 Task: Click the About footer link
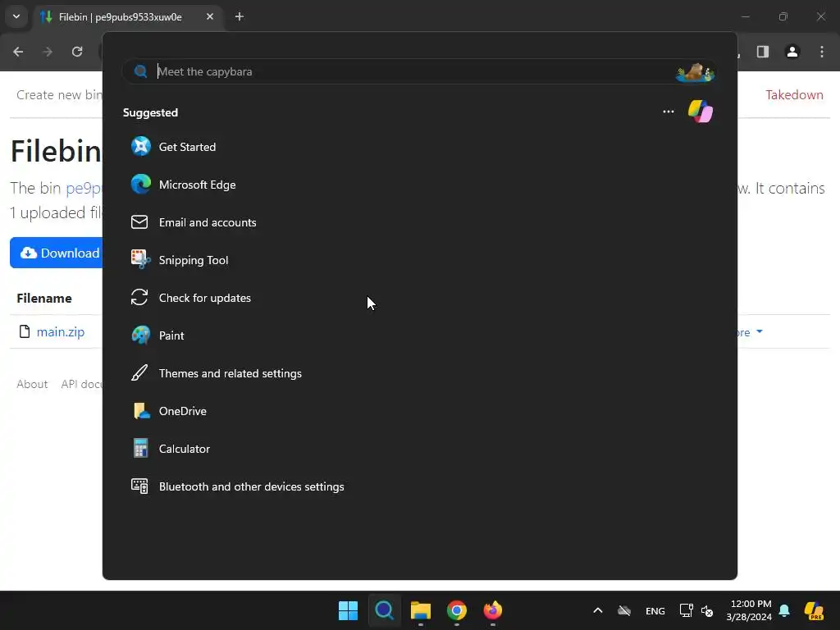[32, 384]
